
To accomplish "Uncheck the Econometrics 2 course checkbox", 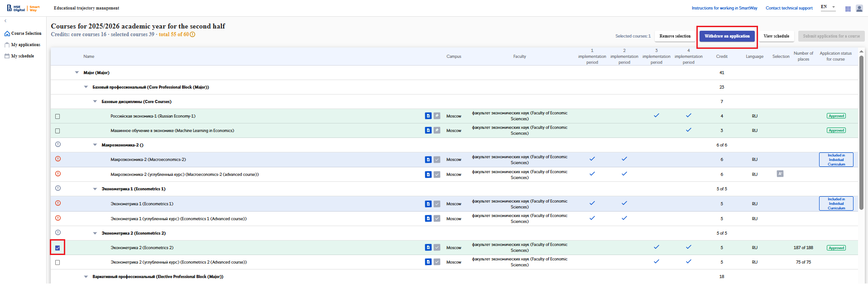I will click(58, 248).
